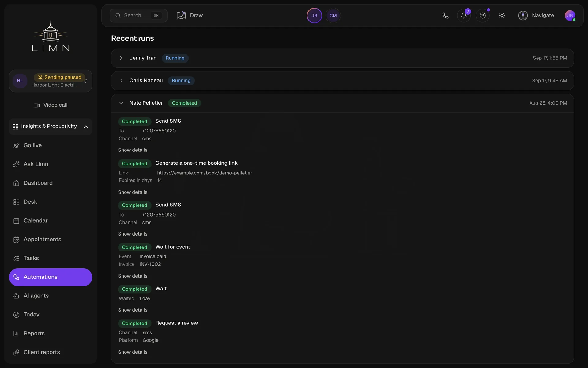Show details for Request a review step
This screenshot has width=588, height=368.
point(133,352)
